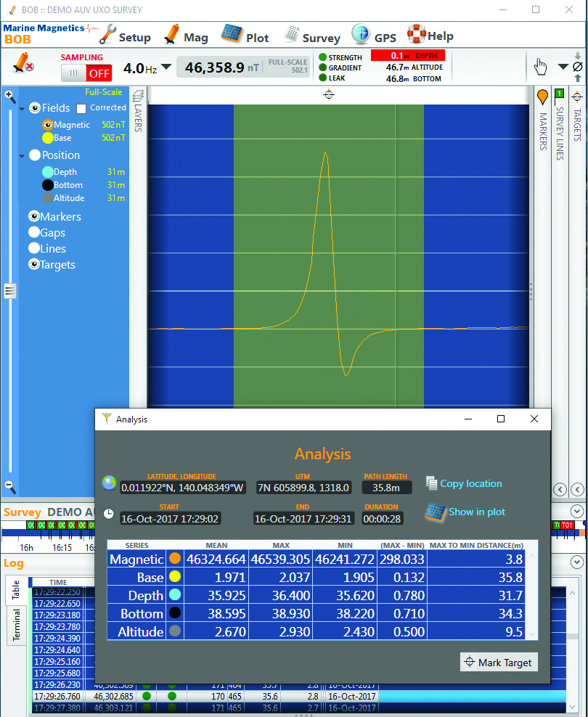
Task: Click the clock icon in Analysis
Action: (x=108, y=514)
